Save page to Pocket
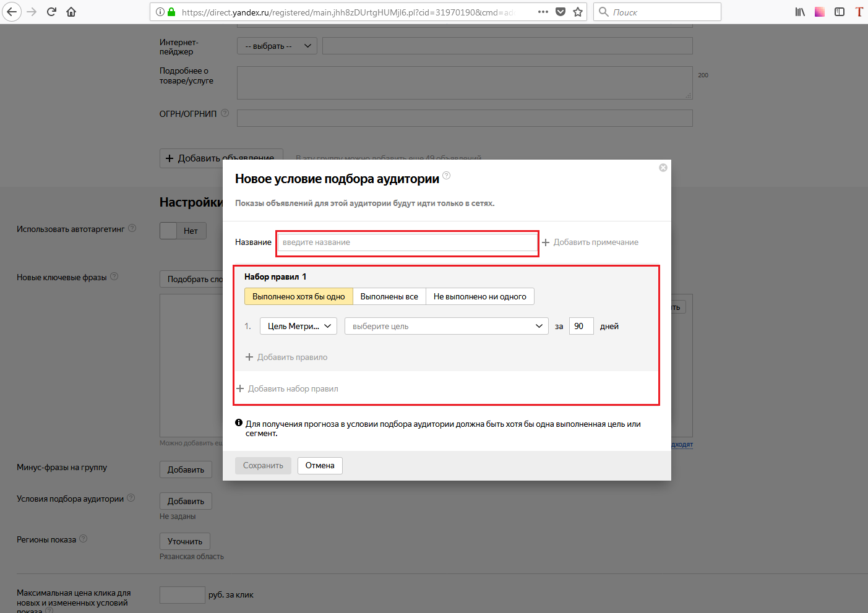The height and width of the screenshot is (613, 868). coord(561,12)
